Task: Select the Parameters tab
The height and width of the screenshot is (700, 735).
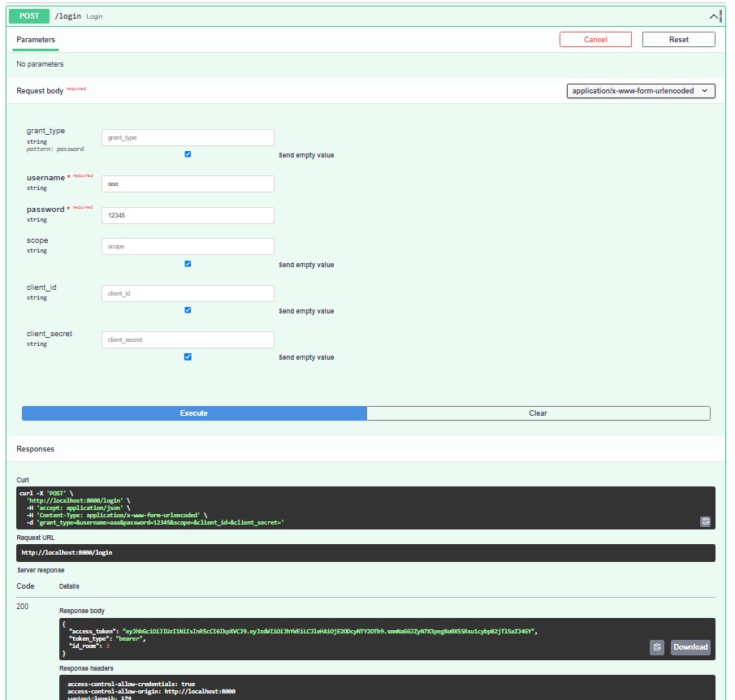Action: point(36,40)
